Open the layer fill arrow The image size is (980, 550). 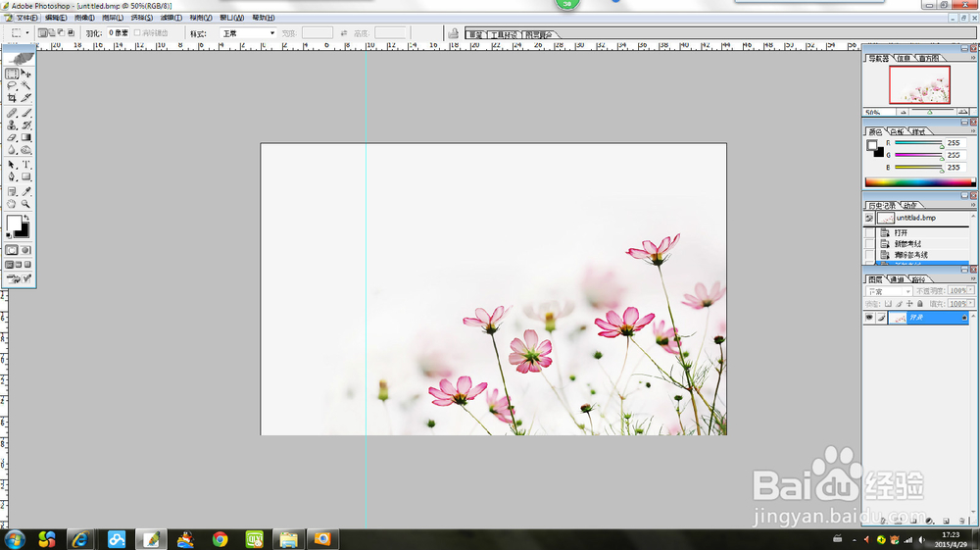(970, 304)
